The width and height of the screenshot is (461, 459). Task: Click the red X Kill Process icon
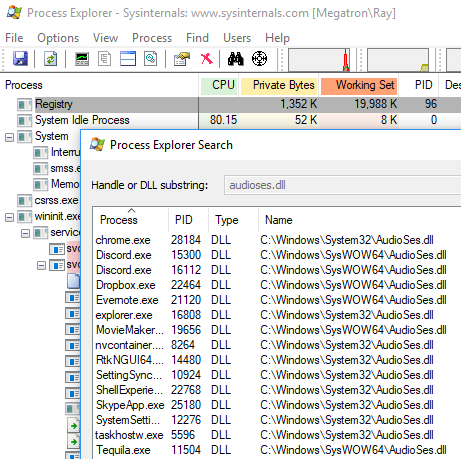point(206,59)
